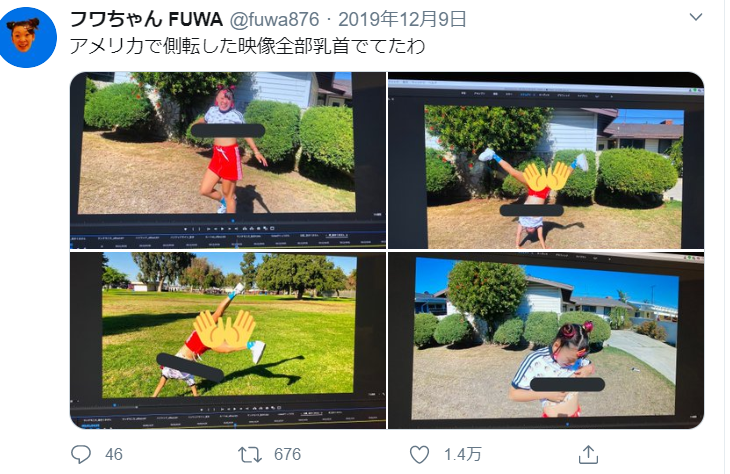Open the display name フワちゃん FUWA
The image size is (730, 474).
coord(146,19)
